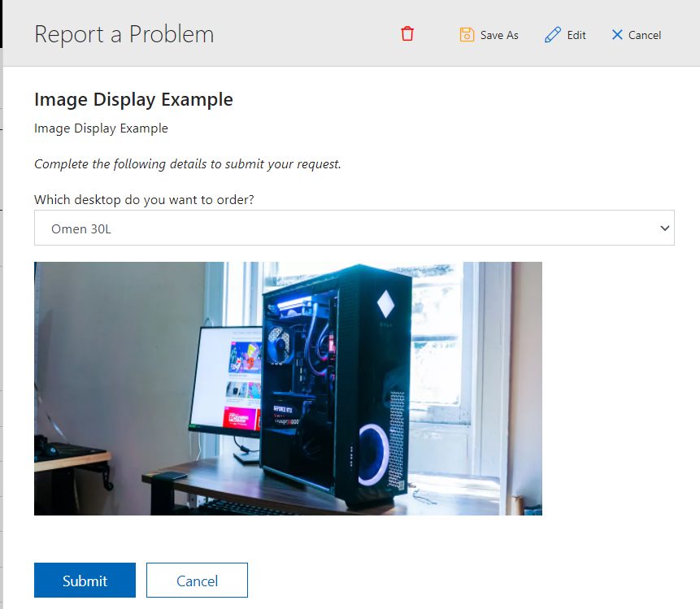The width and height of the screenshot is (700, 609).
Task: Click the white Cancel button at the bottom
Action: tap(197, 580)
